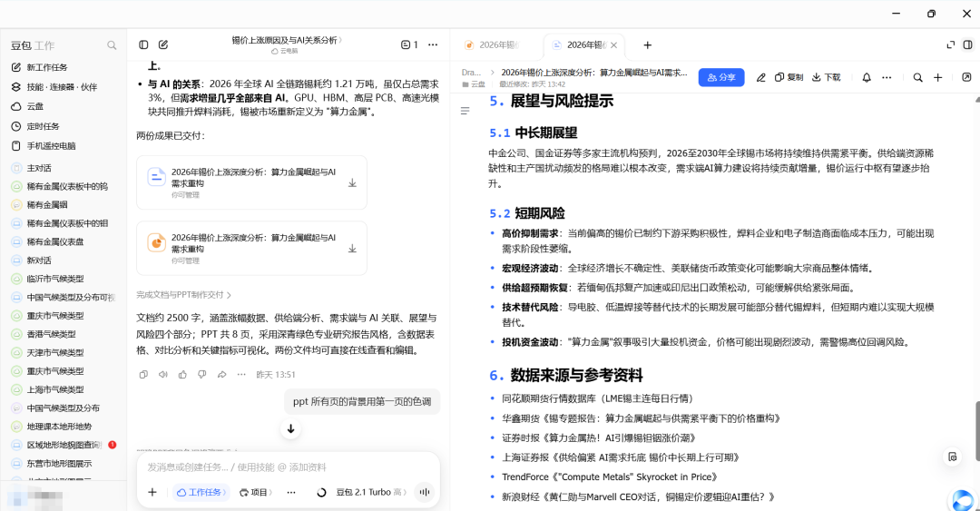The width and height of the screenshot is (980, 511).
Task: Play the reply aloud with speaker icon
Action: pos(163,375)
